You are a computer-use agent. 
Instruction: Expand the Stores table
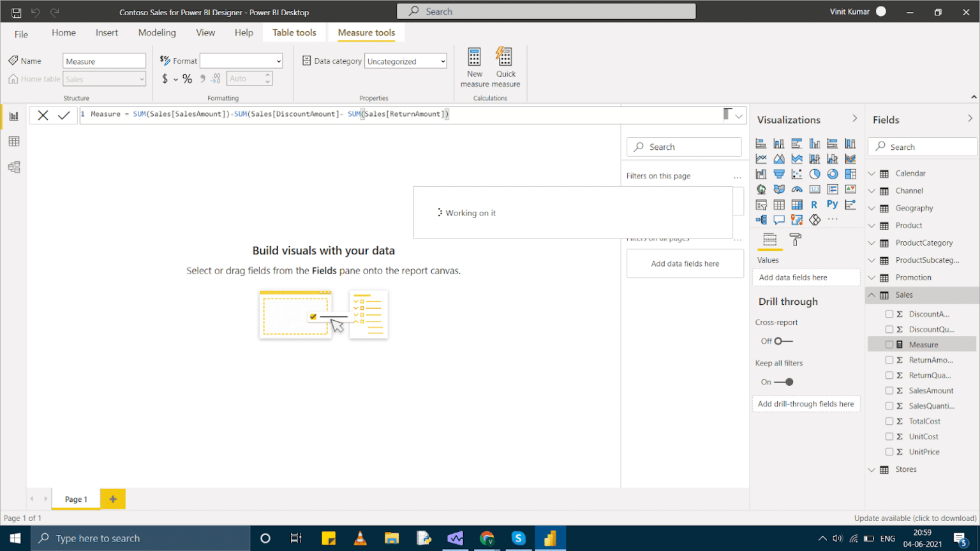(872, 469)
